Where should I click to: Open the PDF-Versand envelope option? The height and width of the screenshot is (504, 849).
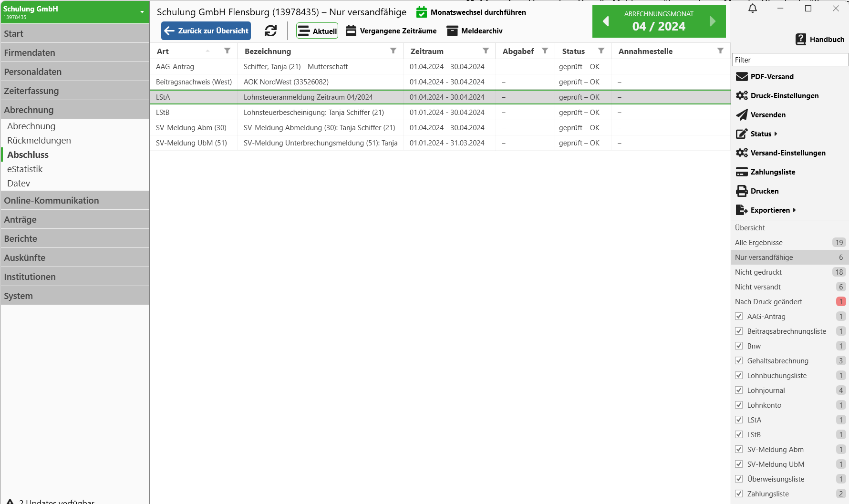tap(742, 77)
